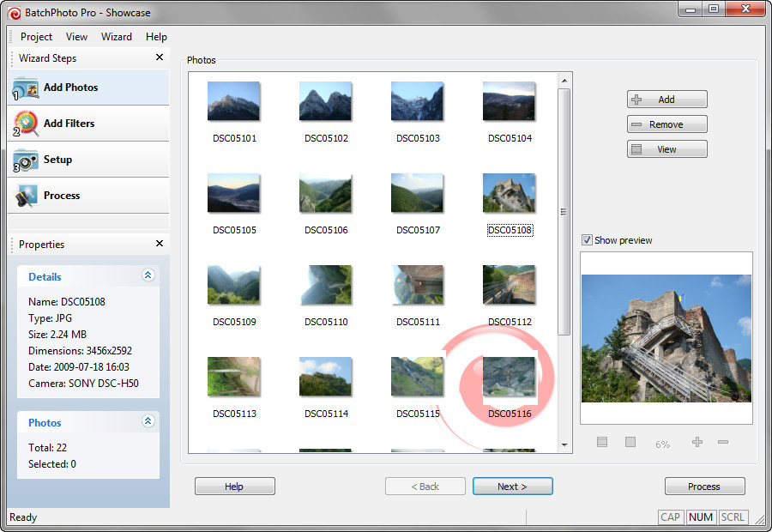Zoom in the preview with plus icon
The width and height of the screenshot is (772, 532).
pyautogui.click(x=697, y=442)
